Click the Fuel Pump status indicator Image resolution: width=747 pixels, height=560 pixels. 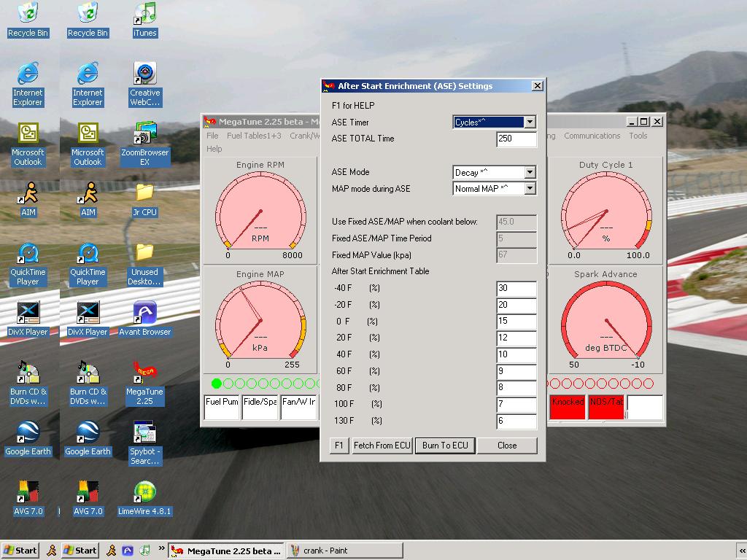pyautogui.click(x=222, y=407)
